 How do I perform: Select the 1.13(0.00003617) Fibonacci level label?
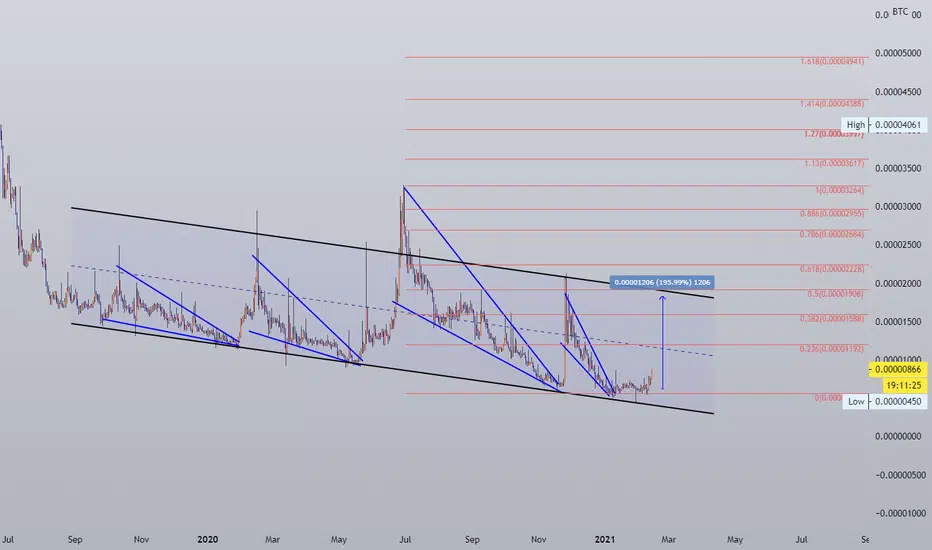(834, 163)
